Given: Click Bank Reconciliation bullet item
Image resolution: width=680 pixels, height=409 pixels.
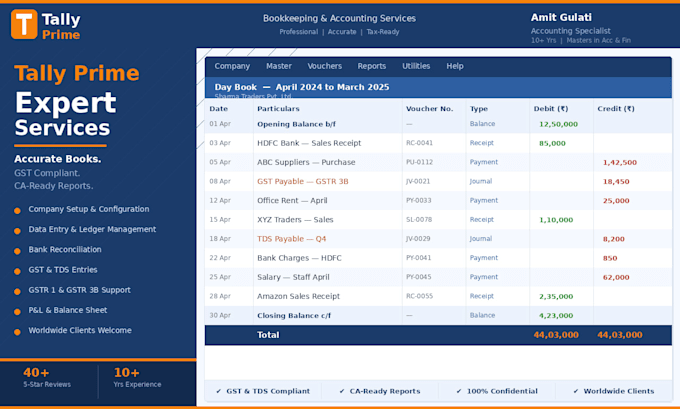Looking at the screenshot, I should (65, 249).
